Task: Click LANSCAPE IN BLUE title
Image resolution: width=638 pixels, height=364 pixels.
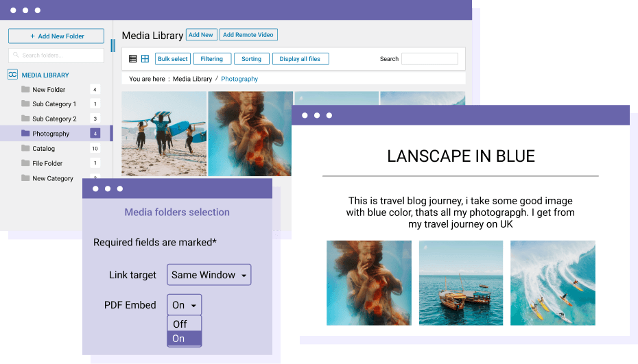Action: [461, 156]
